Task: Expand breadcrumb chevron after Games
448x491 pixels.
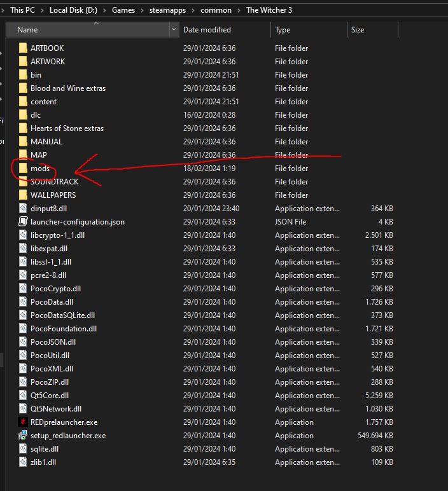Action: coord(142,10)
